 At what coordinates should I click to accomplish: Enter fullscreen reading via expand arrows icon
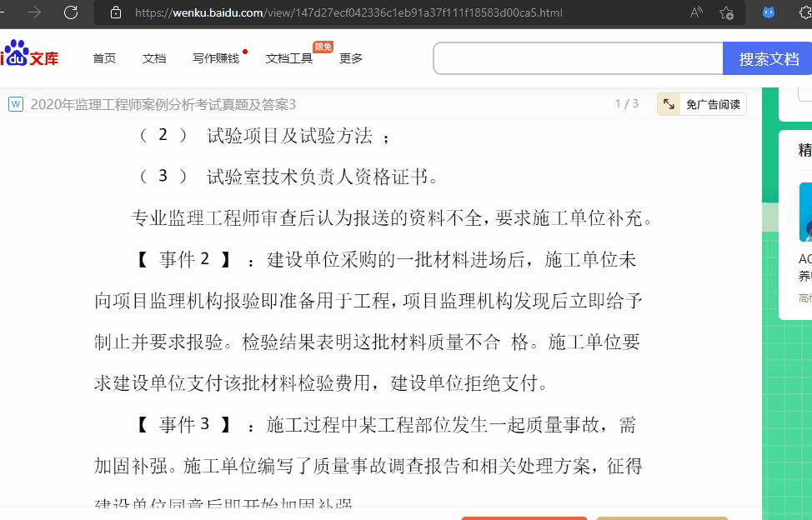tap(668, 103)
